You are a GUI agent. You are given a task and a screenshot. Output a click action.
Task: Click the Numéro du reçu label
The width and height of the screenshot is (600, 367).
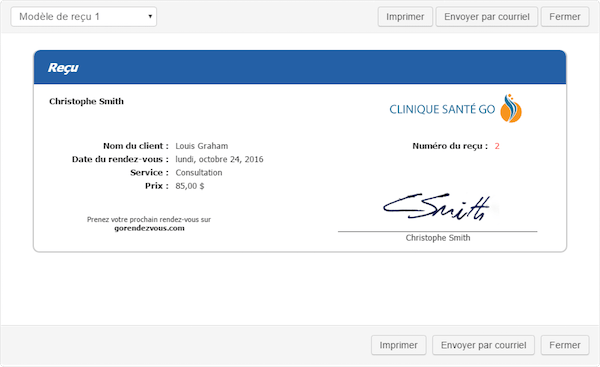coord(450,146)
